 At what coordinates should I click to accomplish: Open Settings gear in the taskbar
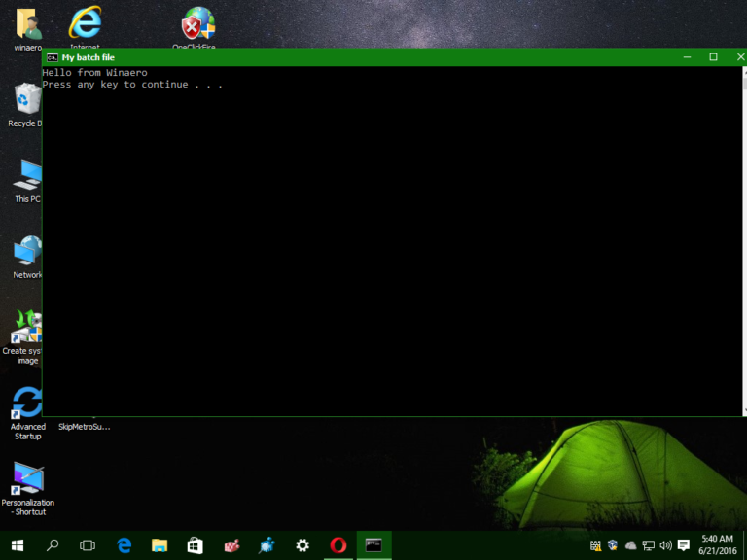click(302, 545)
